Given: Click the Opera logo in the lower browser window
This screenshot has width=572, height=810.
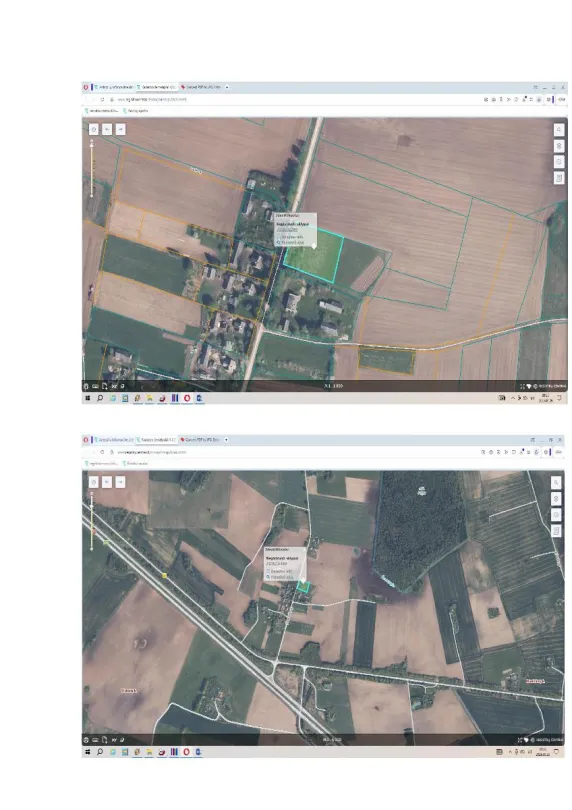Looking at the screenshot, I should tap(86, 440).
